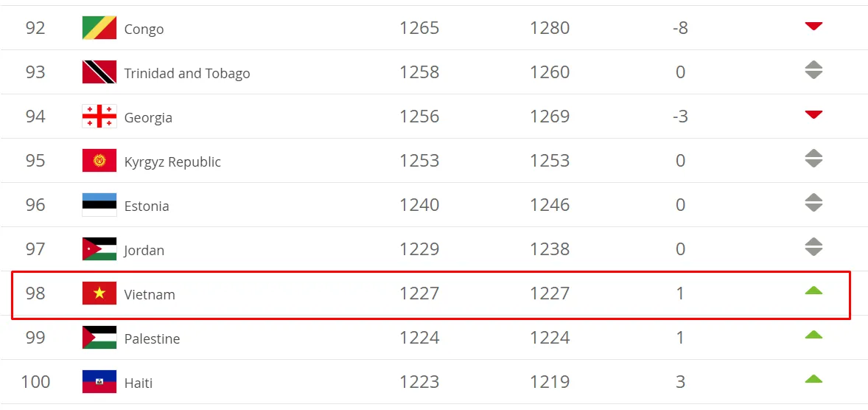Viewport: 868px width, 410px height.
Task: Click Estonia's grey no-change arrows
Action: pos(813,202)
